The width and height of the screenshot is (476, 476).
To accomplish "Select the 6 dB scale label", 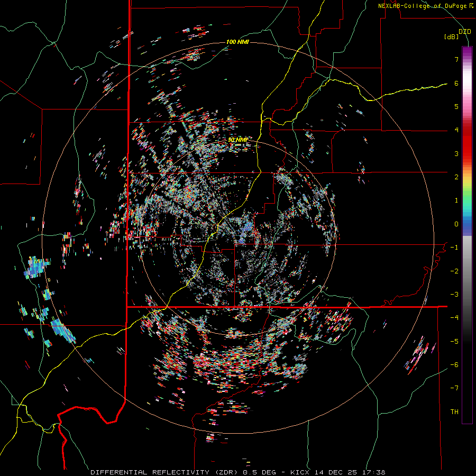I will click(456, 83).
